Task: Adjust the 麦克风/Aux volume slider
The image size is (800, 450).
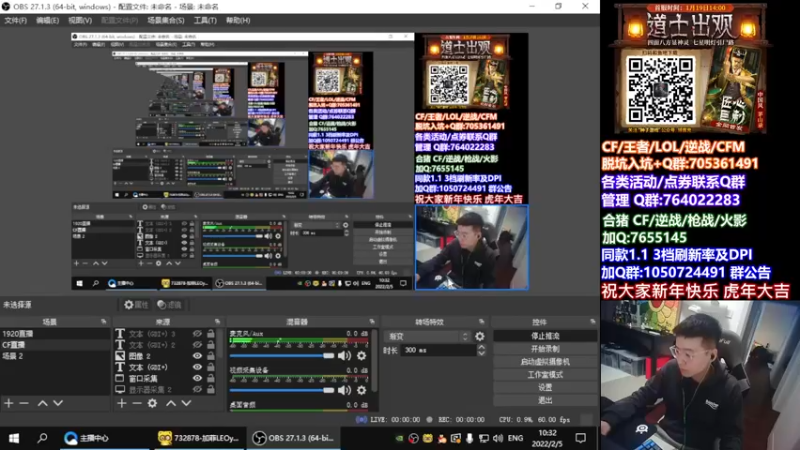Action: [282, 356]
